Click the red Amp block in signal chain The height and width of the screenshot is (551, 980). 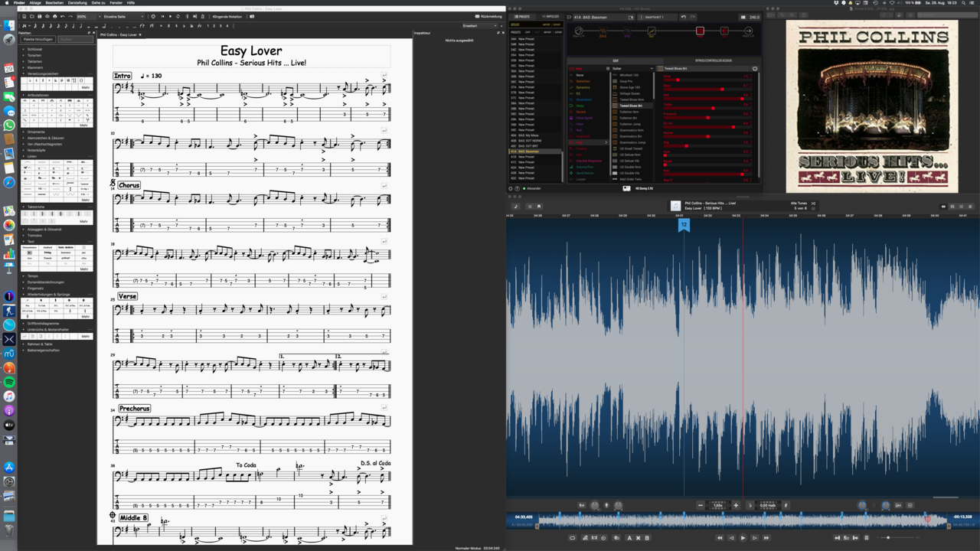(x=700, y=31)
